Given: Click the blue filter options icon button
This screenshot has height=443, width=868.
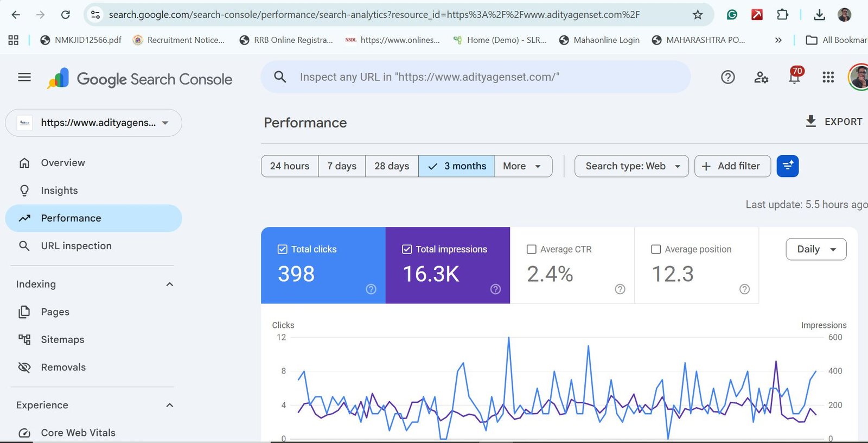Looking at the screenshot, I should pos(788,166).
